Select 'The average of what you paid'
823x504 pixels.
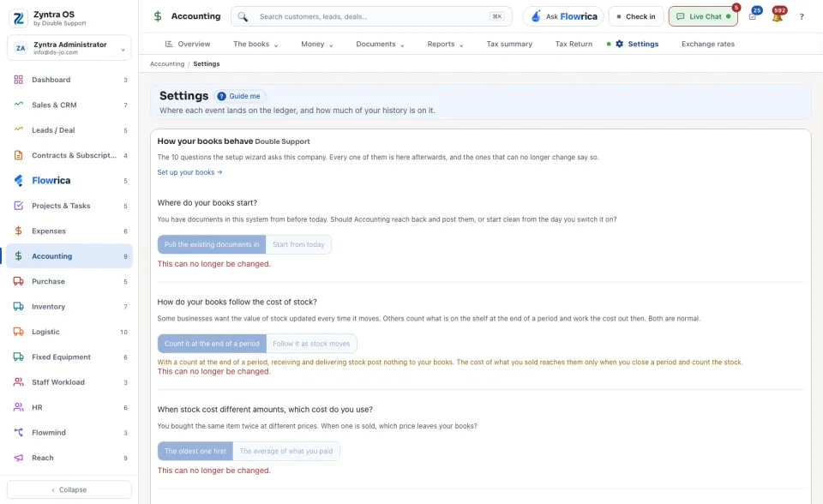(x=286, y=452)
